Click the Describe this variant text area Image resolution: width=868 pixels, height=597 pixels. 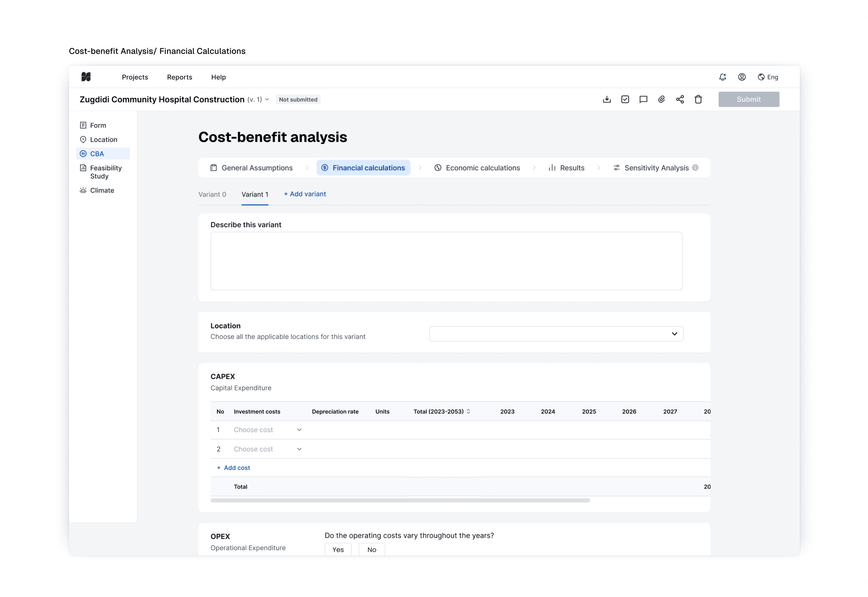(446, 261)
